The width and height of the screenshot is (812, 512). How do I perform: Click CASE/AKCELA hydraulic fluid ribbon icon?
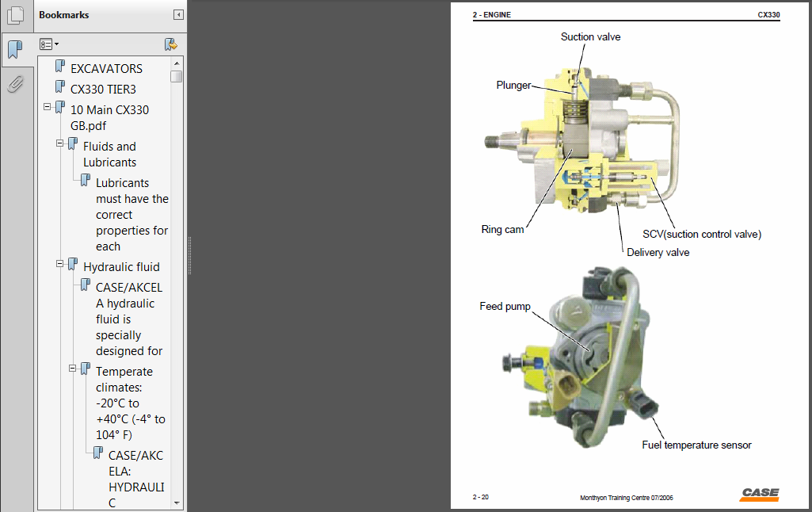point(86,285)
